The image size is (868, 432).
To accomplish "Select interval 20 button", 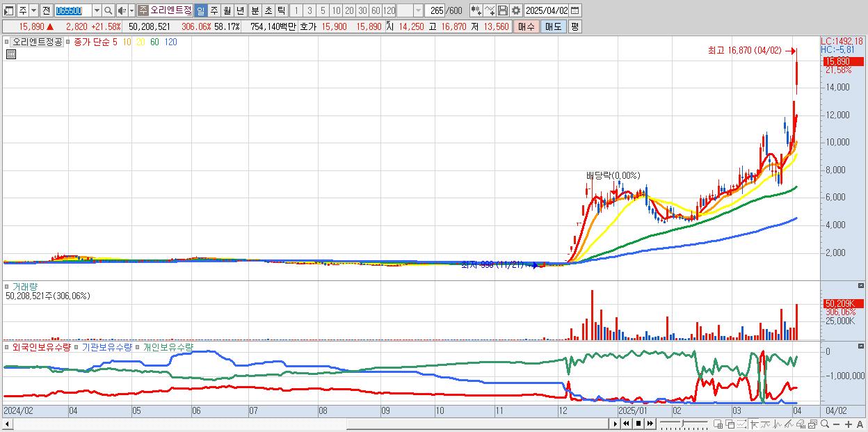I will [x=349, y=10].
